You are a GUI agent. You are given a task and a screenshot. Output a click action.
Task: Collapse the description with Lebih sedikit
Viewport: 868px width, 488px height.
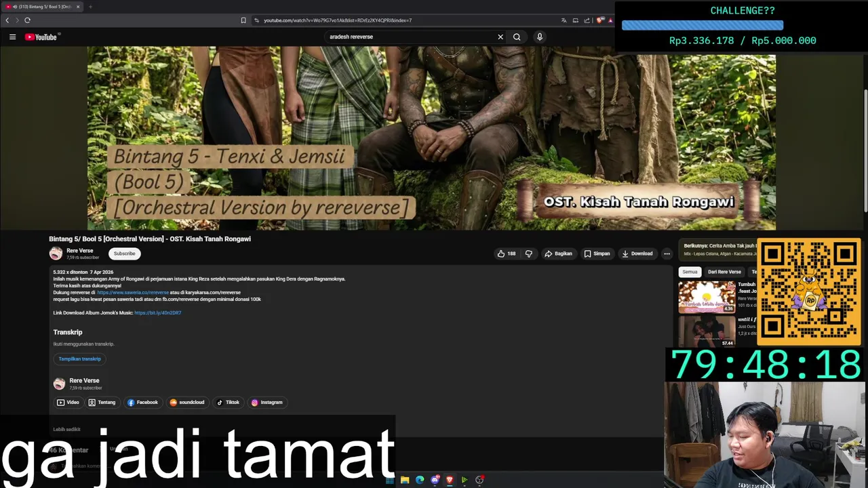(66, 429)
